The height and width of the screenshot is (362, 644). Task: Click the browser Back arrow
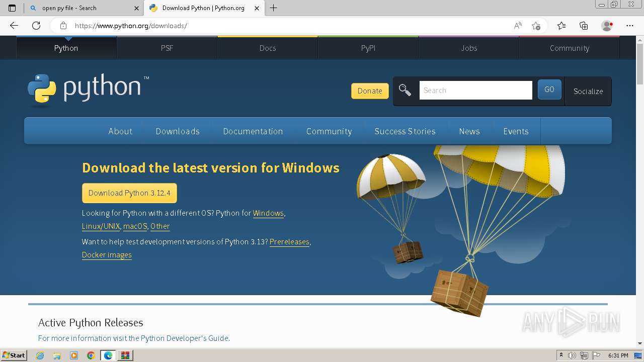click(14, 26)
